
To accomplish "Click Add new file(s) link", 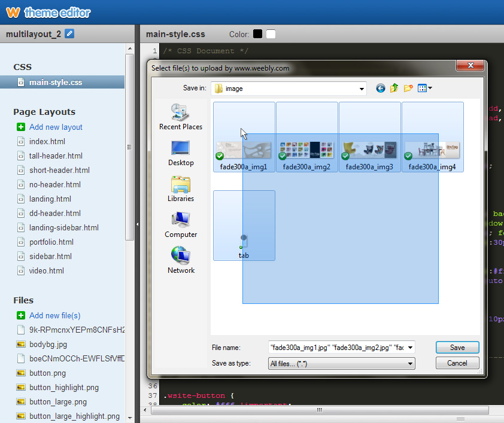I will pos(54,315).
